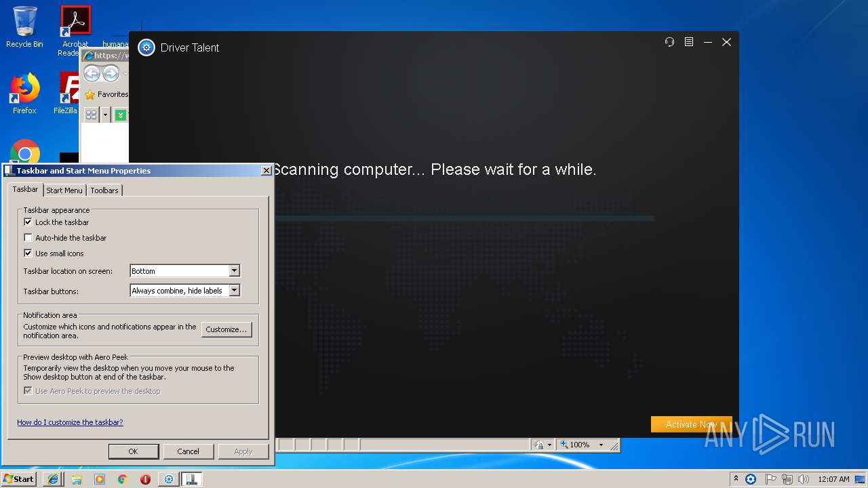Click the Taskbar Properties title bar icon

(9, 171)
